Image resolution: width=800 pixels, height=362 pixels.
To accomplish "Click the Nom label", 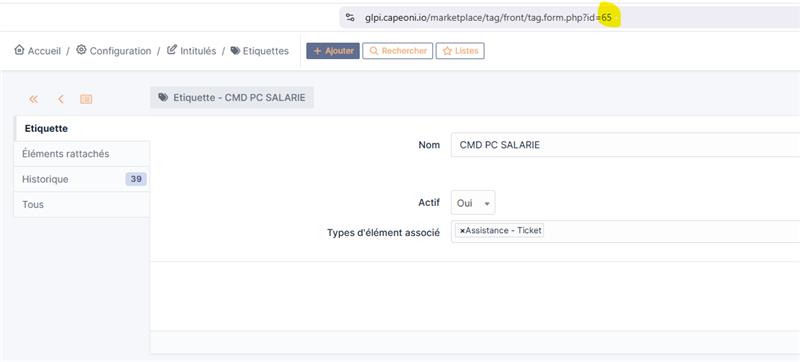I will tap(429, 145).
